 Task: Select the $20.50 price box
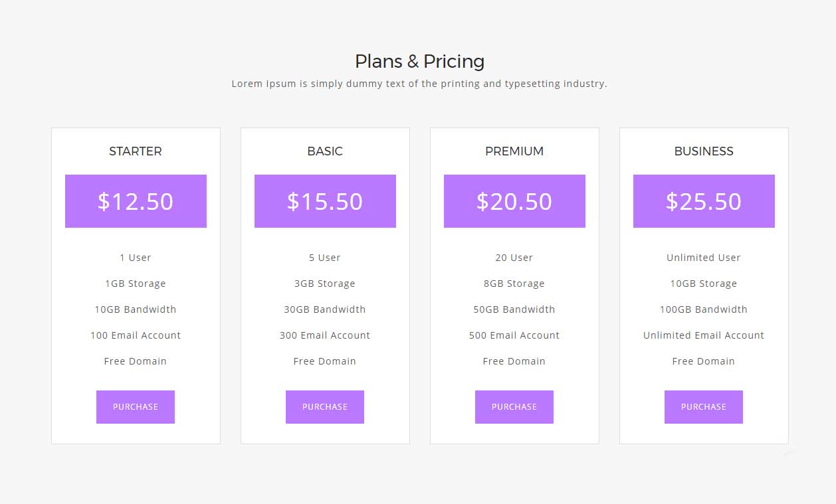click(514, 201)
